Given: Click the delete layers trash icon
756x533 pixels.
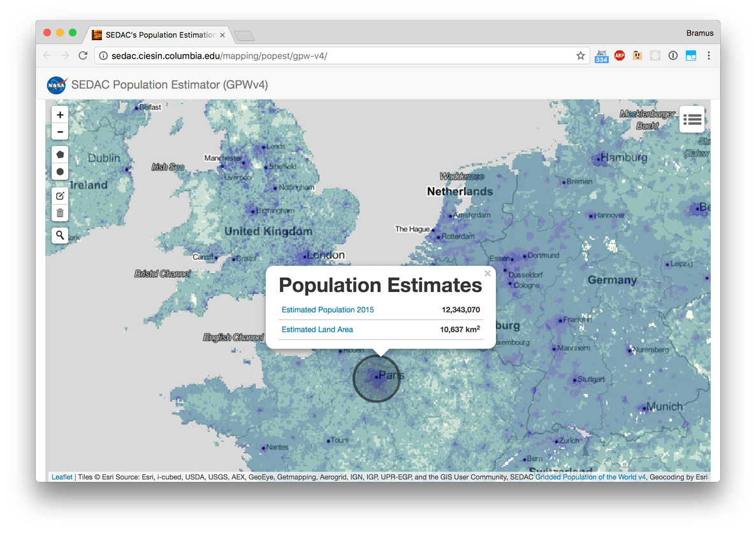Looking at the screenshot, I should [x=60, y=213].
